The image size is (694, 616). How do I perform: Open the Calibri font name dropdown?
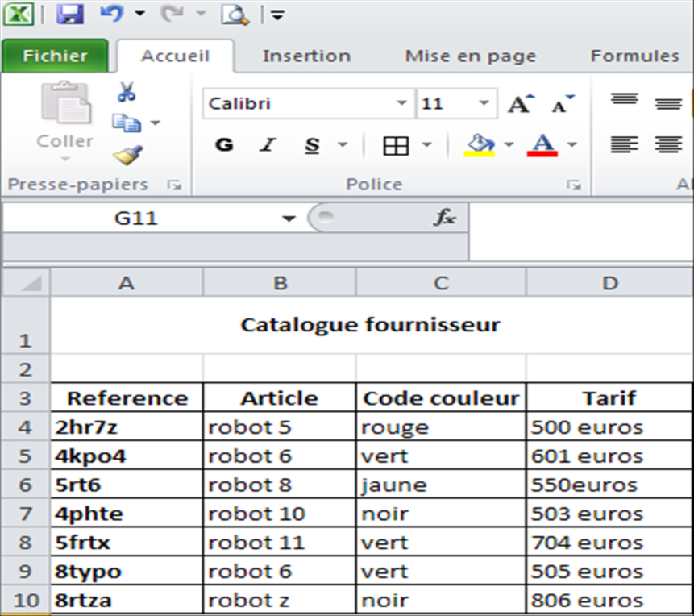(401, 104)
